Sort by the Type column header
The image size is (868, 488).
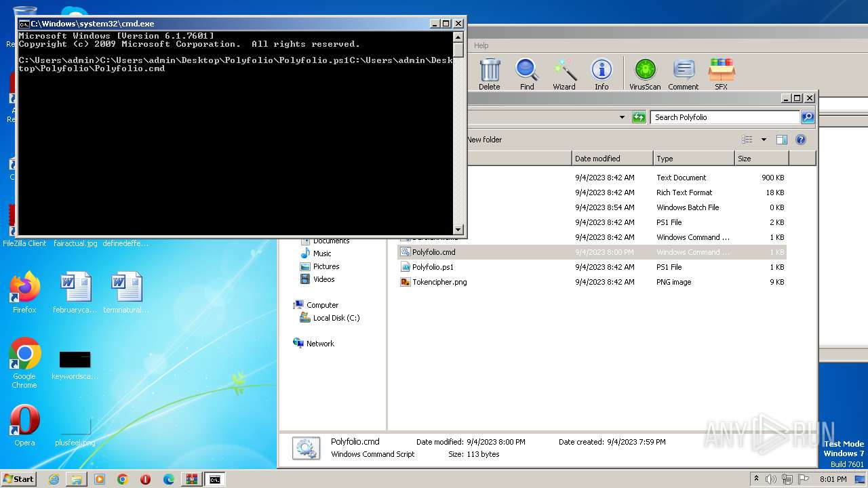694,159
